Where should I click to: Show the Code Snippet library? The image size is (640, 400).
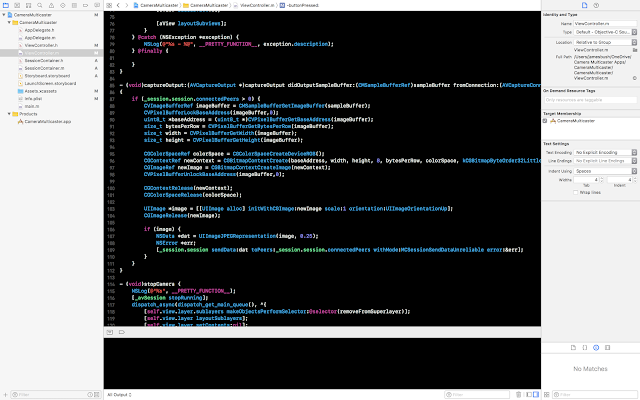click(584, 348)
